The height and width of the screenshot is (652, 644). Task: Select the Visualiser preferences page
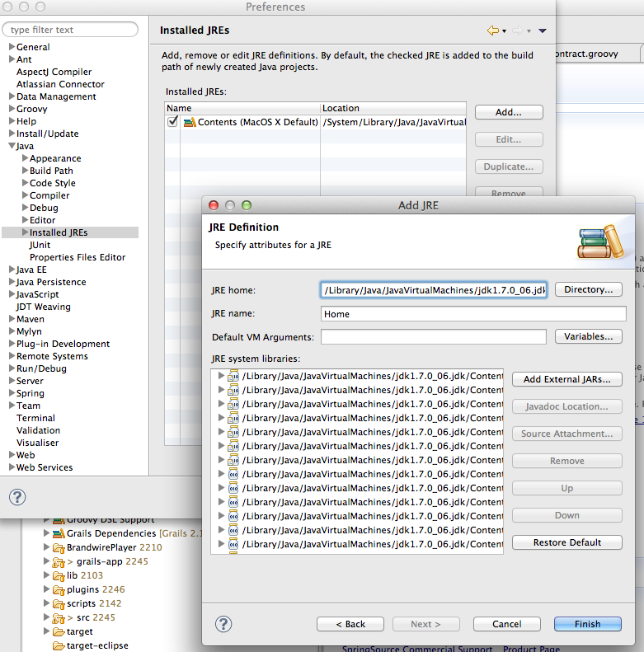tap(37, 443)
